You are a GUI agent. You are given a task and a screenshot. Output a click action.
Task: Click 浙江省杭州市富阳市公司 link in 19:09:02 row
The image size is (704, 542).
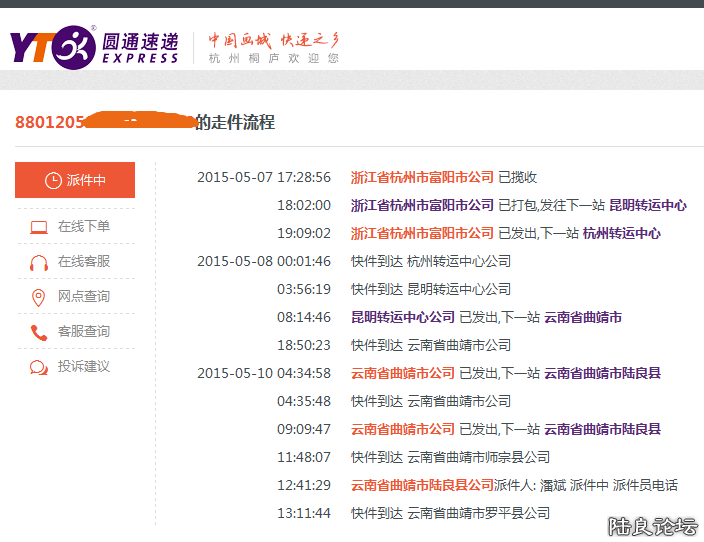(x=422, y=233)
